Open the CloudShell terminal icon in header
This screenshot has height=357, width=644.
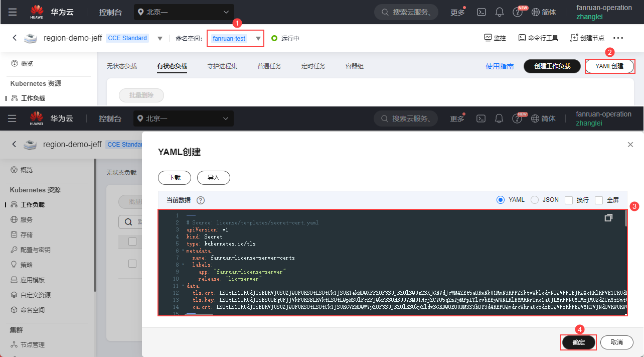[481, 12]
